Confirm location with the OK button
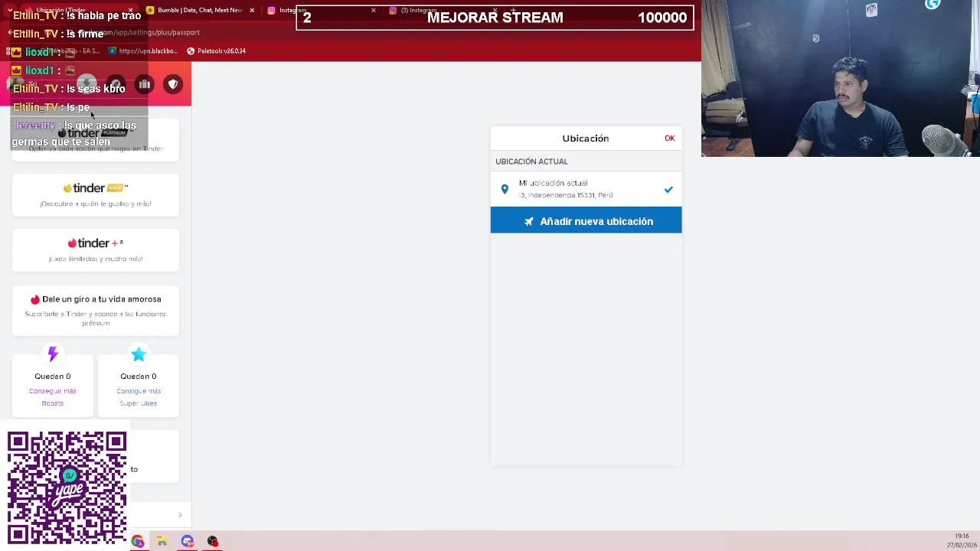This screenshot has width=980, height=551. pos(670,139)
